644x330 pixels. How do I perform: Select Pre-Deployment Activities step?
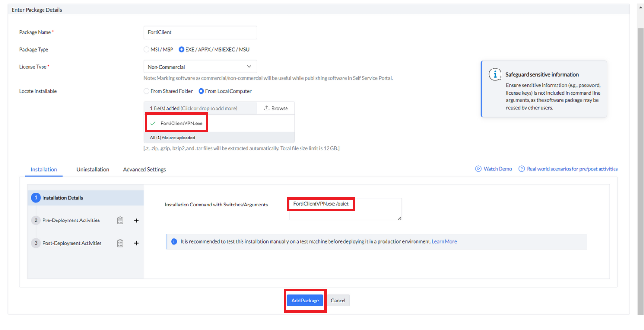pos(71,220)
